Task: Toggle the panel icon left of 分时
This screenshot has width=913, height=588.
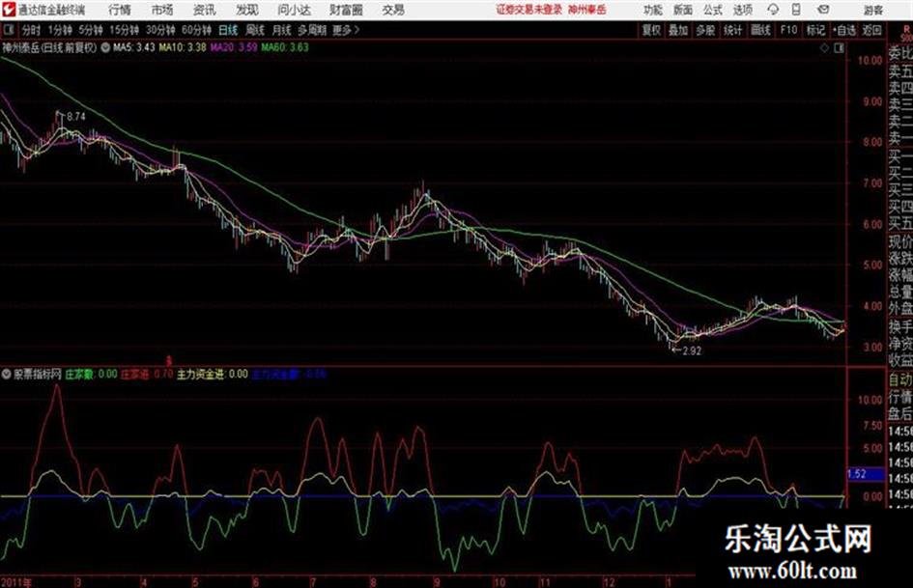Action: point(8,30)
